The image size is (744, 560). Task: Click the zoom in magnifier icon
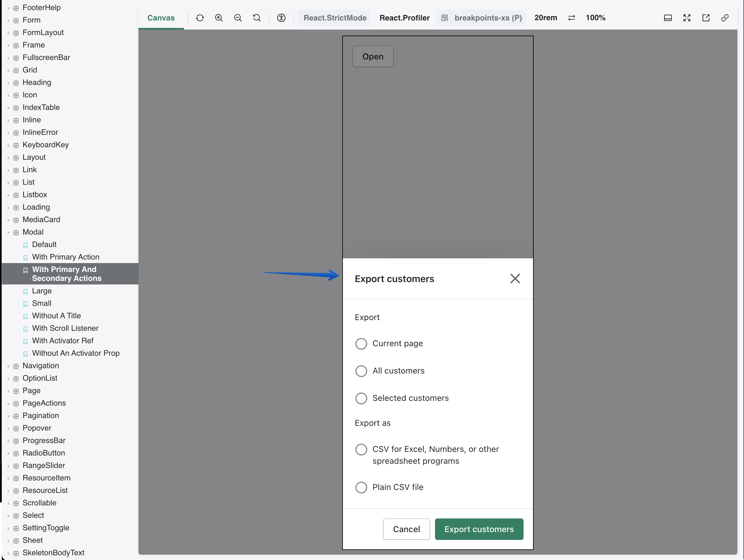pyautogui.click(x=219, y=18)
